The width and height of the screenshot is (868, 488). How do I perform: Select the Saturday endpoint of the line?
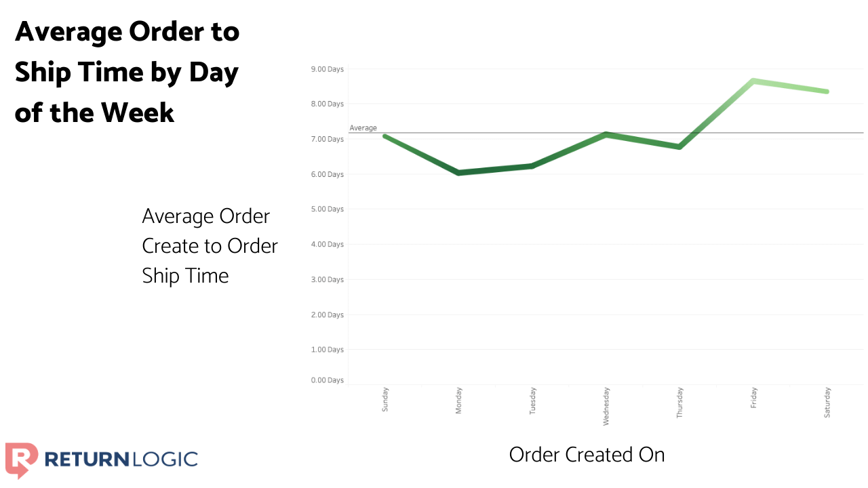[x=827, y=91]
